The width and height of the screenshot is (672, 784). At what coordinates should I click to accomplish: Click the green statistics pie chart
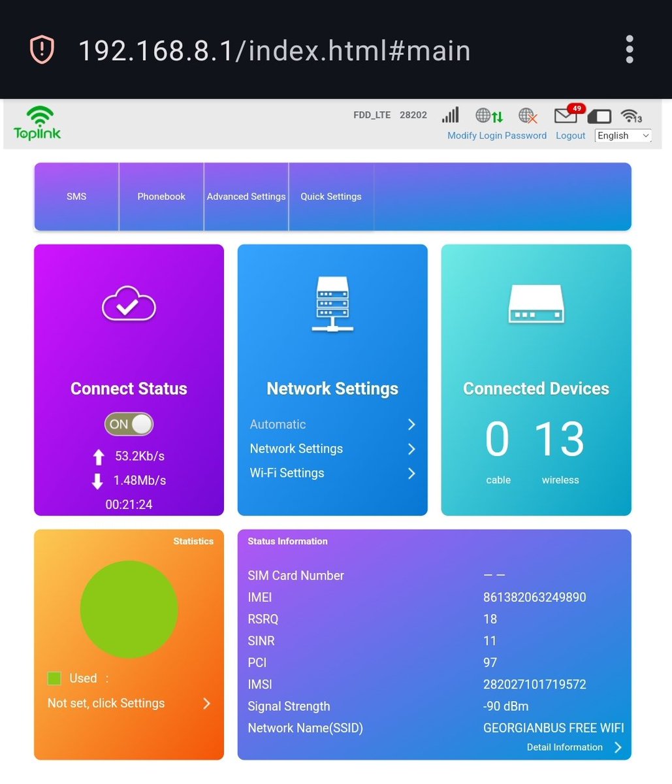[x=129, y=609]
